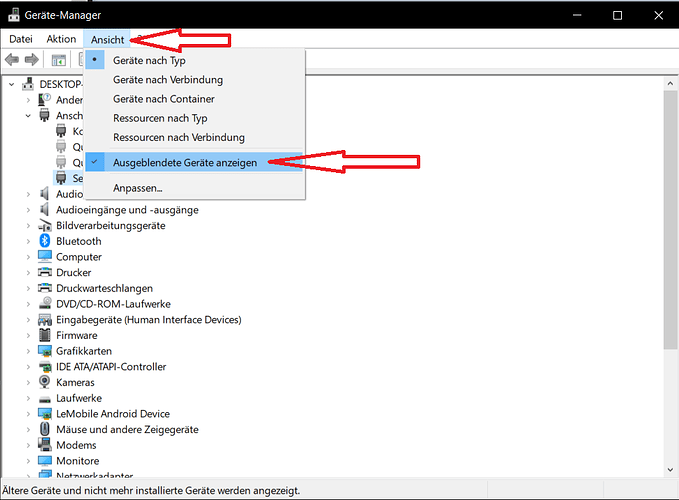Choose Geräte nach Verbindung
Screen dimensions: 679x500
[195, 80]
